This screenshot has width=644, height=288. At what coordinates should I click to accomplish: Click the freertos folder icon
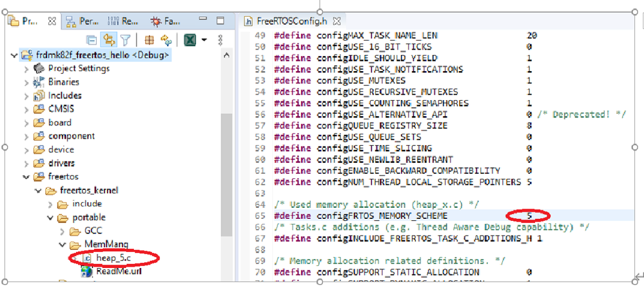(39, 177)
